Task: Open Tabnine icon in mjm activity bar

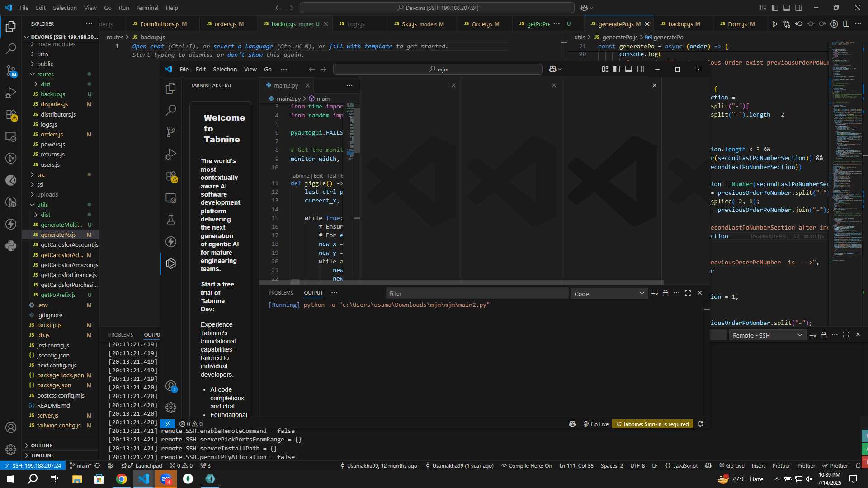Action: (171, 263)
